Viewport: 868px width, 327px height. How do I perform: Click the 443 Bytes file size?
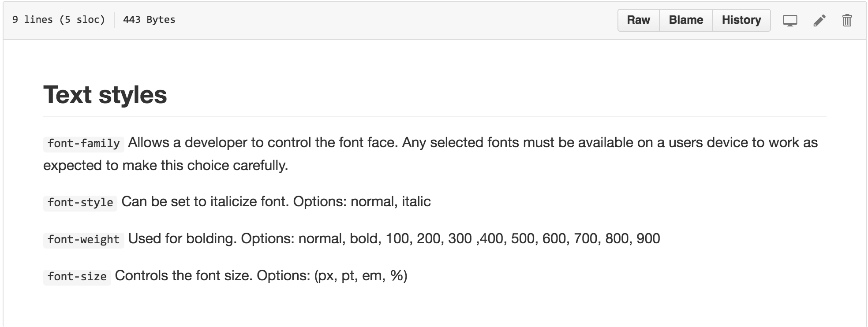pos(149,20)
